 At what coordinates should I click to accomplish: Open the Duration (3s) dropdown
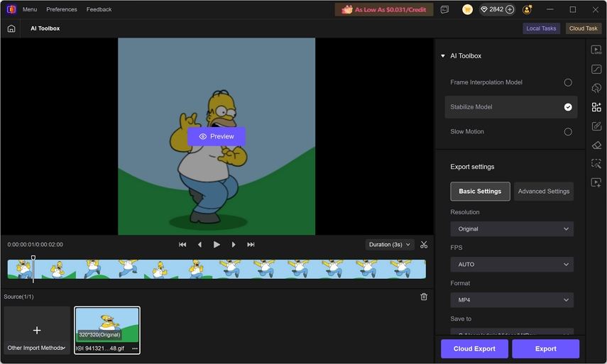click(x=390, y=245)
